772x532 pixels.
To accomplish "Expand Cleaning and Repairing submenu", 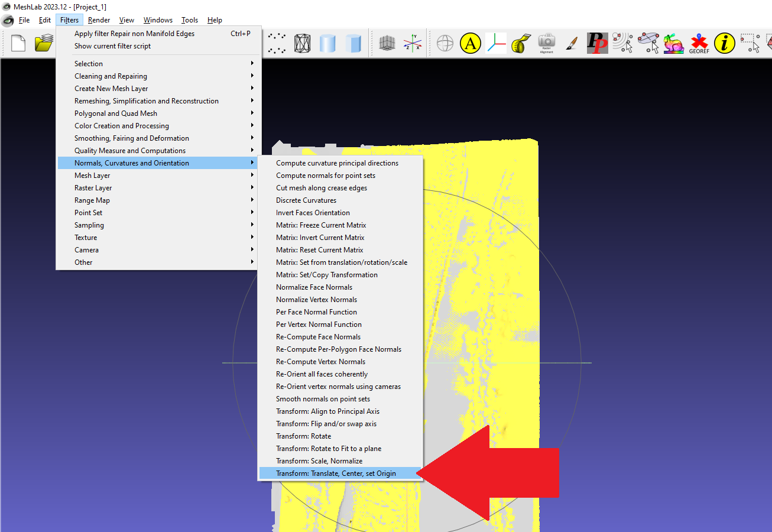I will pos(157,76).
